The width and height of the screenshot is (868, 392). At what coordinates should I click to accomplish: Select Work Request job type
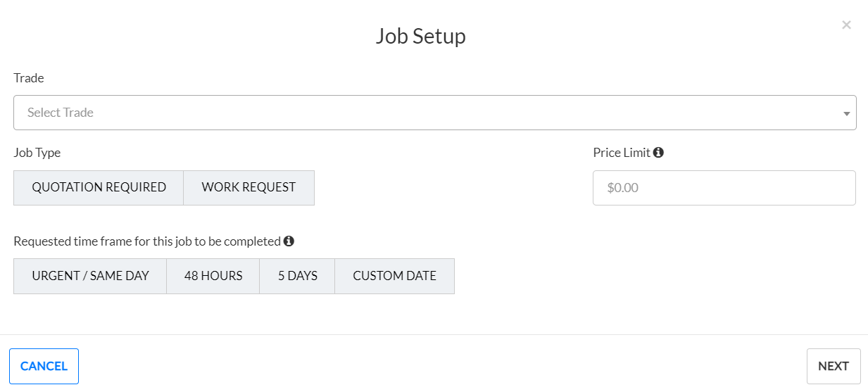tap(249, 188)
